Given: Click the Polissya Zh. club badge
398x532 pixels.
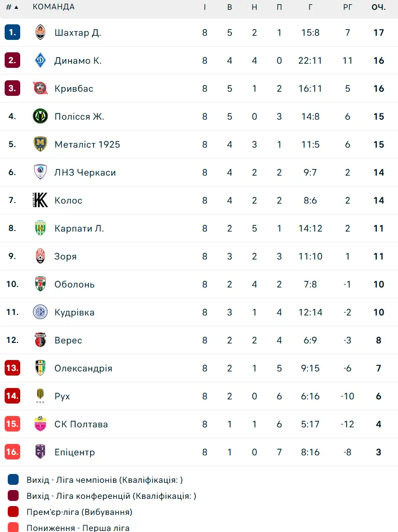Looking at the screenshot, I should tap(40, 117).
